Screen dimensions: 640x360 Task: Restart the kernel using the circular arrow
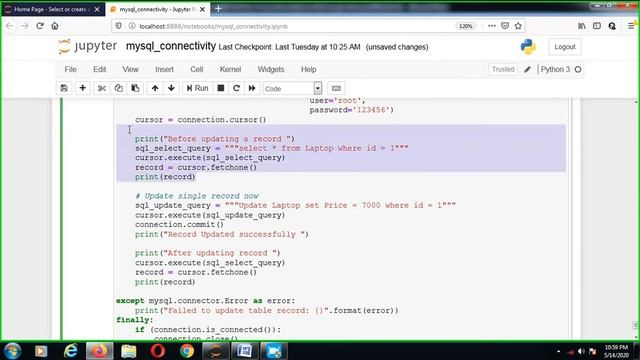coord(236,88)
